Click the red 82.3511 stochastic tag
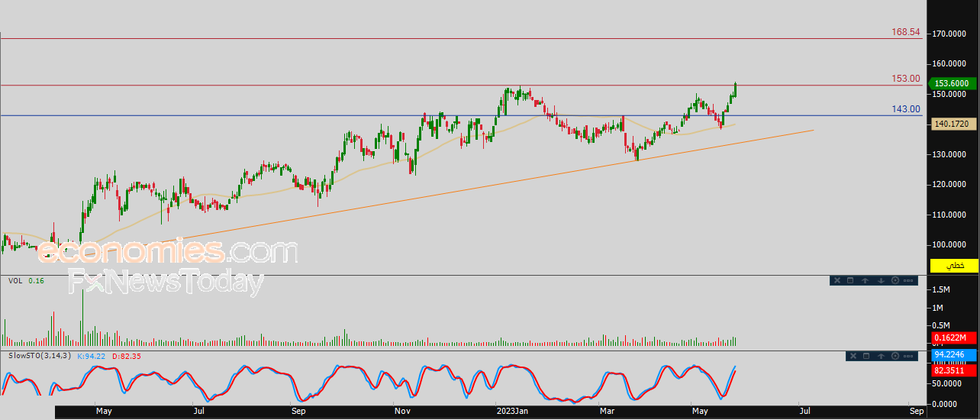The height and width of the screenshot is (420, 980). 954,370
